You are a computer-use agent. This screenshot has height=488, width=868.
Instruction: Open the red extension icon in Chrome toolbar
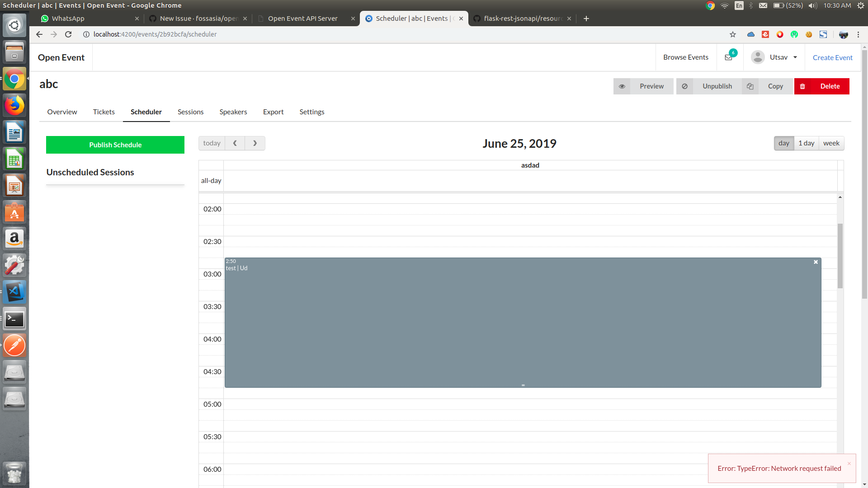pyautogui.click(x=765, y=34)
